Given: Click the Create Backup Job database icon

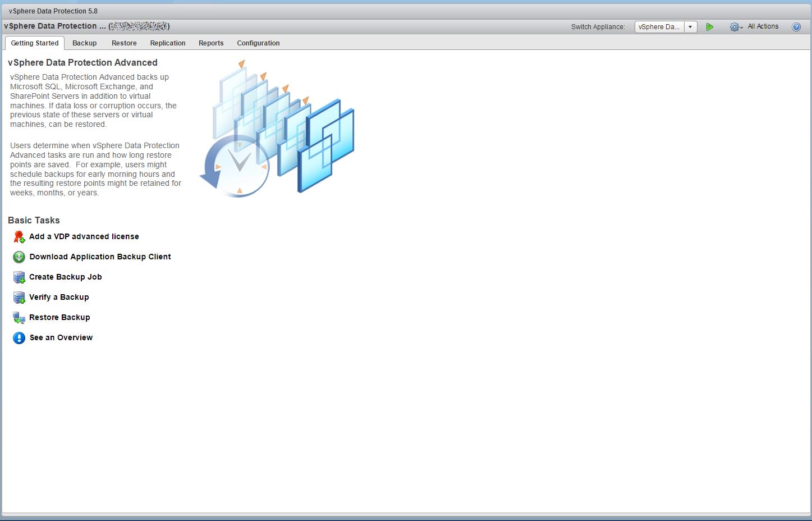Looking at the screenshot, I should point(19,277).
